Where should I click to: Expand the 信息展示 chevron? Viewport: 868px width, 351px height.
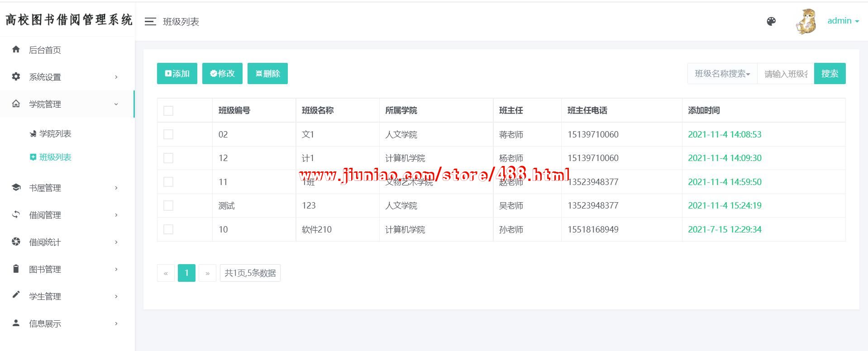116,323
